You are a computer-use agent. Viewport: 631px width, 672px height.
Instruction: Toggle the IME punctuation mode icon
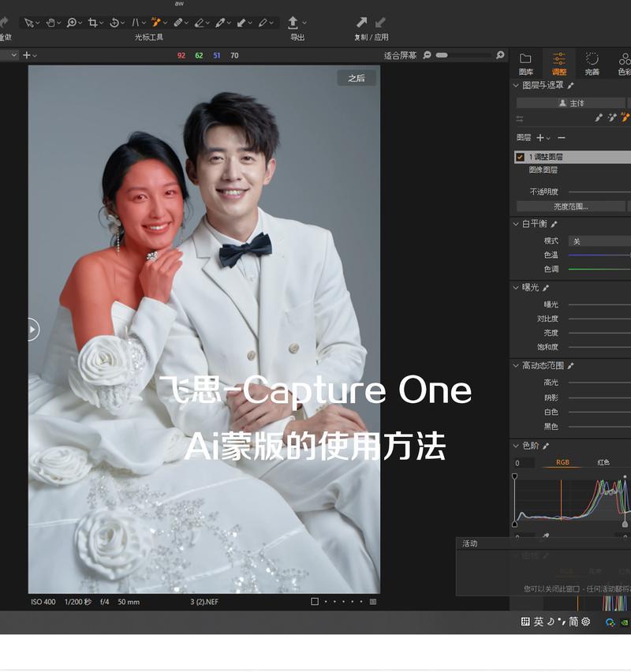tap(562, 622)
